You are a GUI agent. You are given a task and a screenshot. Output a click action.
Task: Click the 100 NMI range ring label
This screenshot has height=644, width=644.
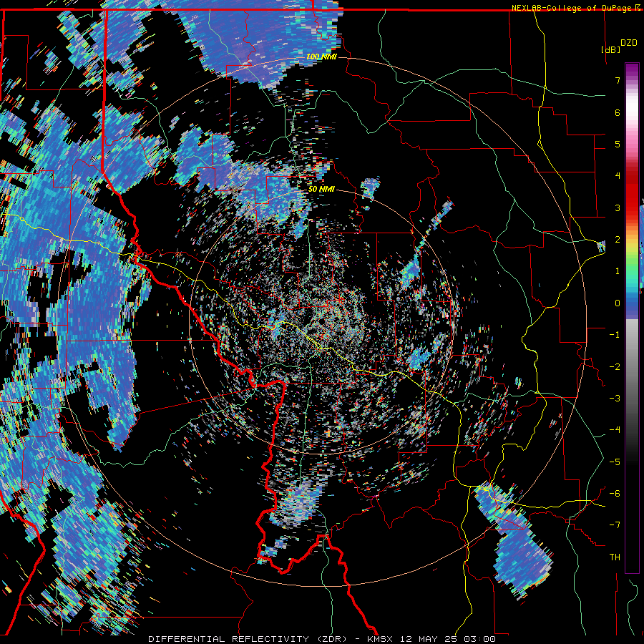321,57
